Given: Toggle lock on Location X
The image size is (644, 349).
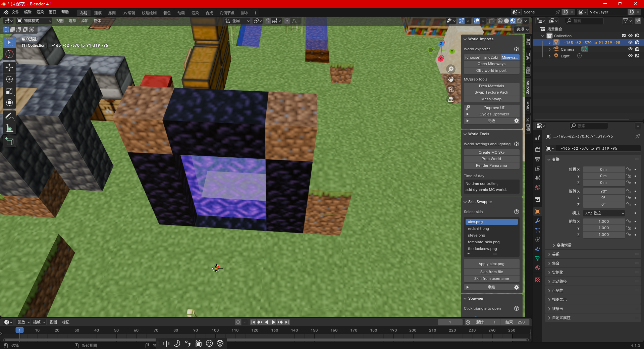Looking at the screenshot, I should pyautogui.click(x=629, y=169).
